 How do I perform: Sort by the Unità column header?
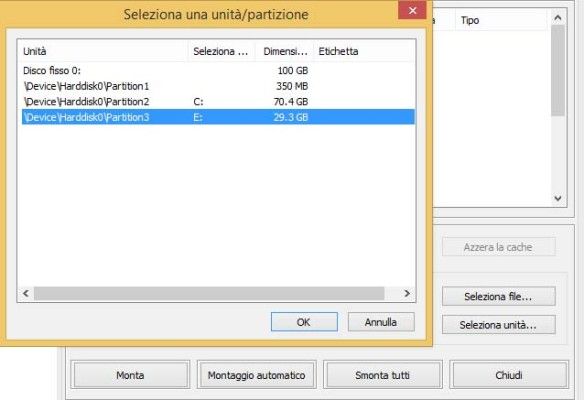(x=103, y=51)
